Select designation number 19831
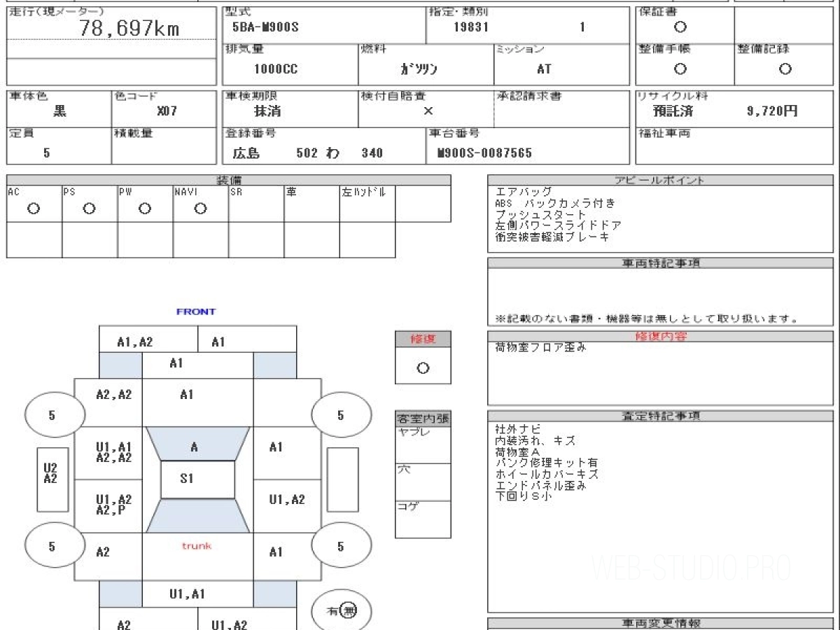The width and height of the screenshot is (840, 630). pos(471,28)
